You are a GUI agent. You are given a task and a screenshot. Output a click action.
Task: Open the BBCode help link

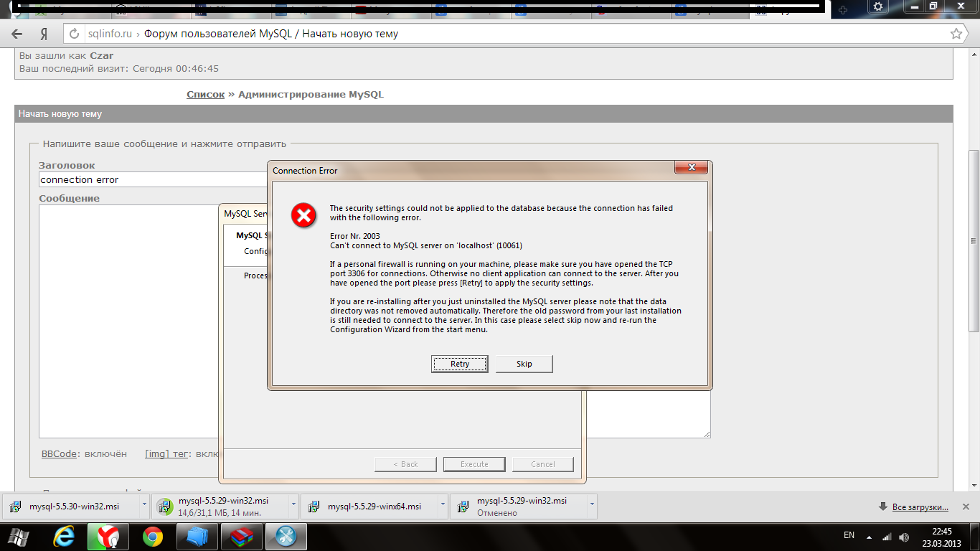(x=59, y=453)
